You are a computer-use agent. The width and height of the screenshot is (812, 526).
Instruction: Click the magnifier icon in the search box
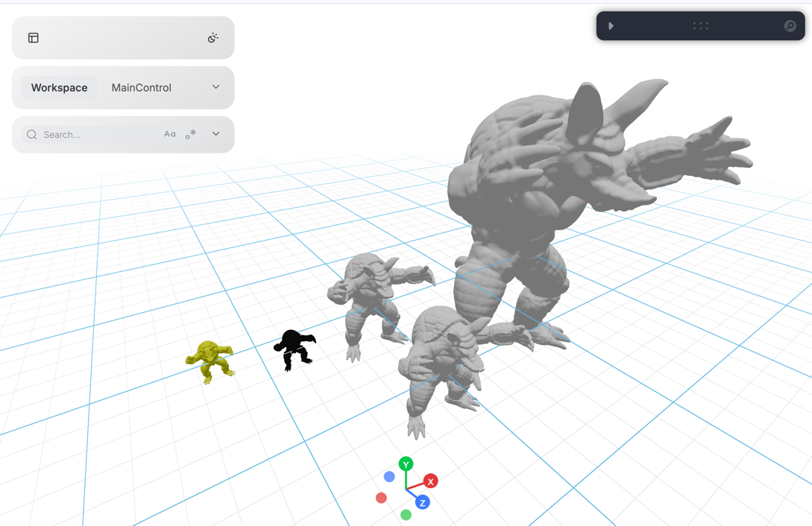(x=31, y=134)
